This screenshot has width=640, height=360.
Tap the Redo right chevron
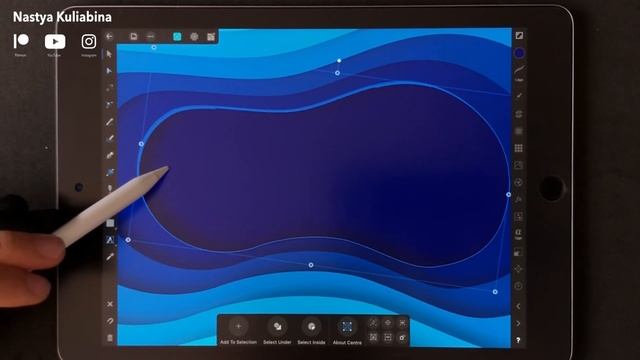[x=518, y=323]
